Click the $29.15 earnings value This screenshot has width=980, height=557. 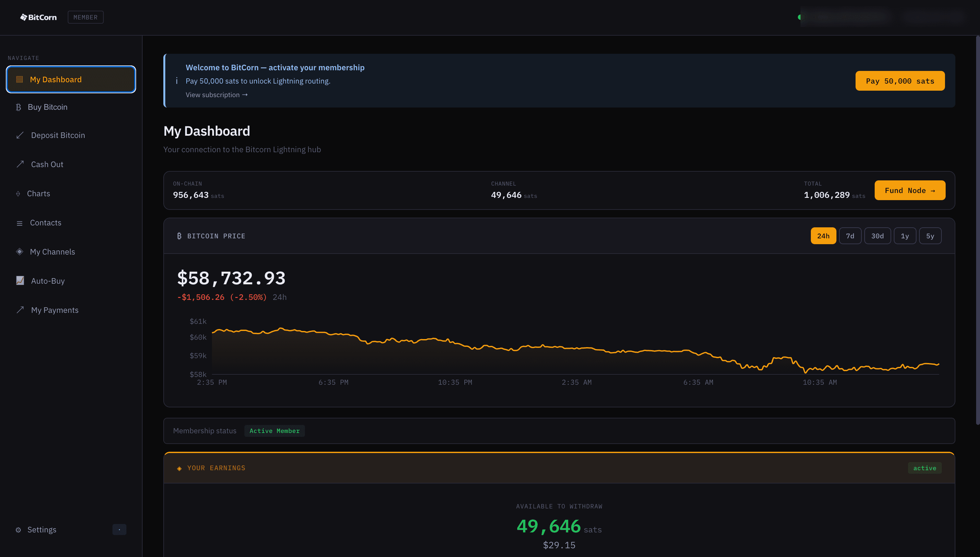(559, 545)
